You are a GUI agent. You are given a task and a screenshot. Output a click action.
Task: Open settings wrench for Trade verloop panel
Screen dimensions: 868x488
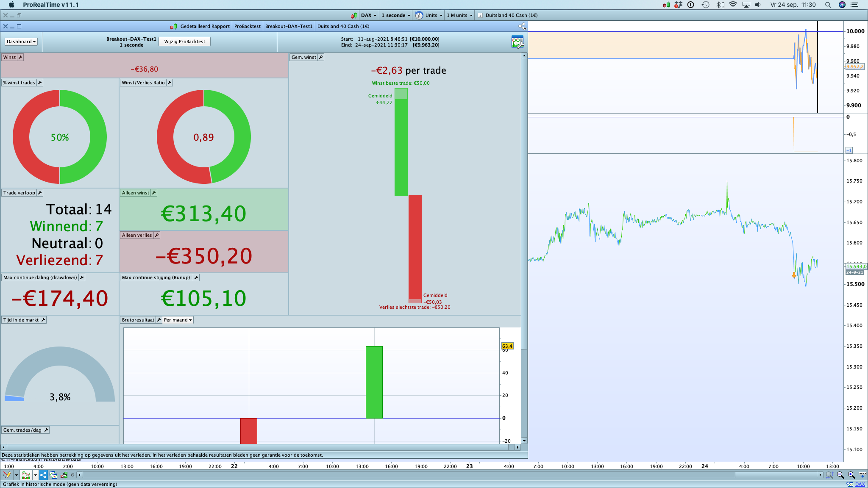click(x=40, y=193)
